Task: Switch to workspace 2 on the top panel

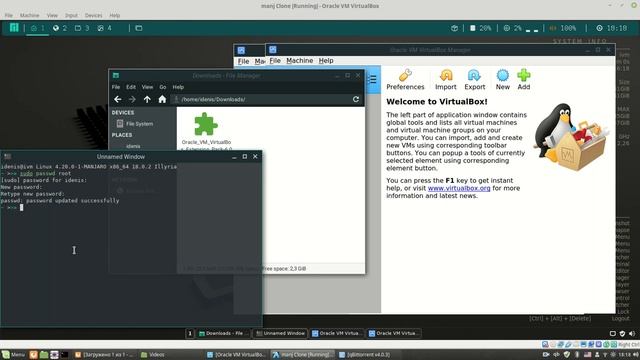Action: click(x=60, y=28)
